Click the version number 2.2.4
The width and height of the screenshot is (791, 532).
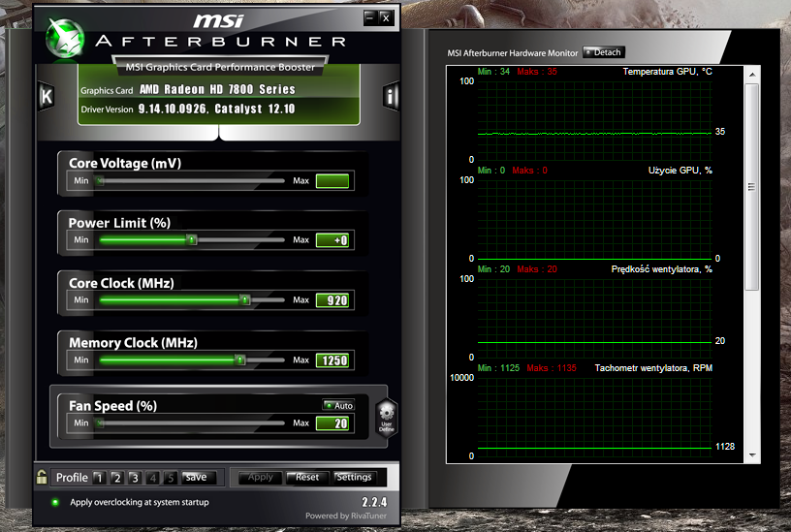(x=374, y=502)
